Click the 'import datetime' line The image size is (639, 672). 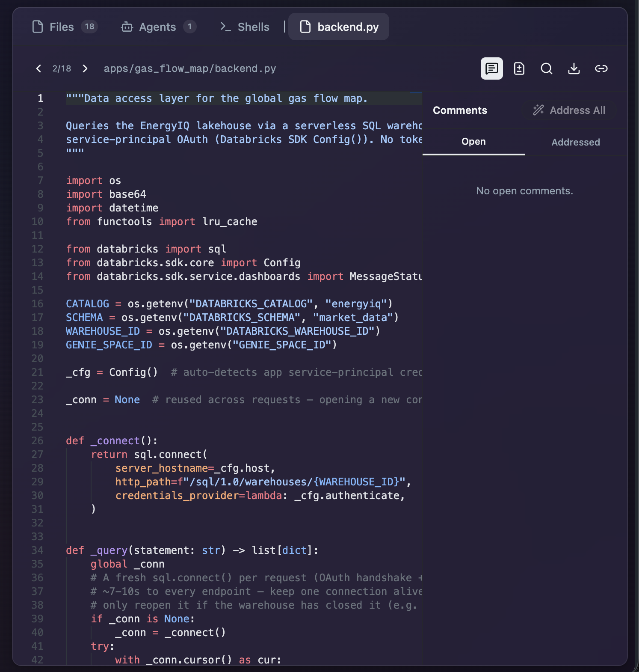(112, 208)
